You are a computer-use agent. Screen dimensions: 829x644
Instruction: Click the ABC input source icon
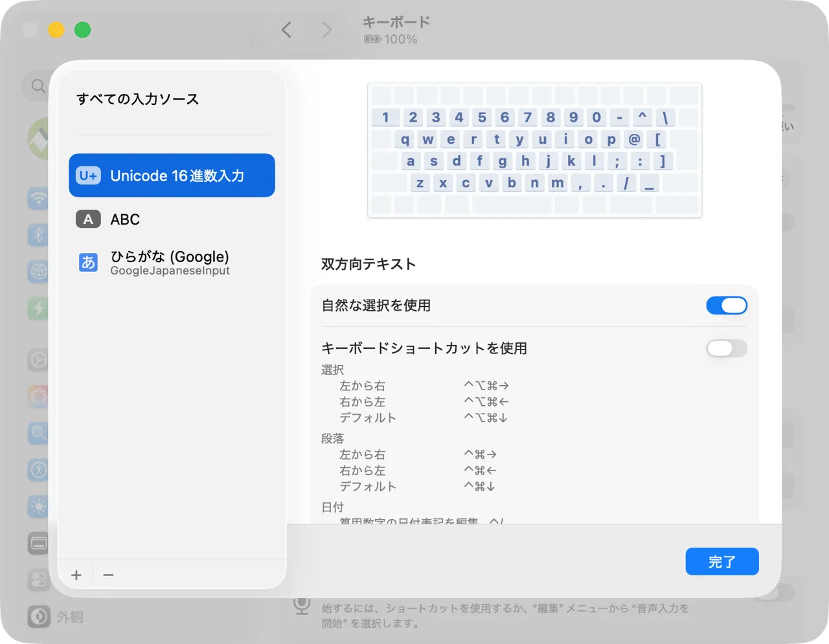[88, 219]
